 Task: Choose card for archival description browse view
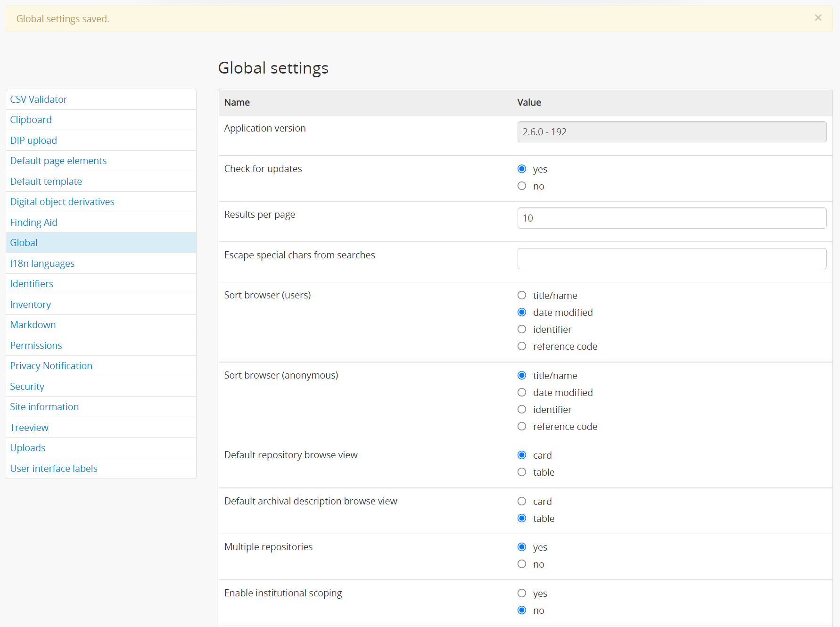pos(522,502)
